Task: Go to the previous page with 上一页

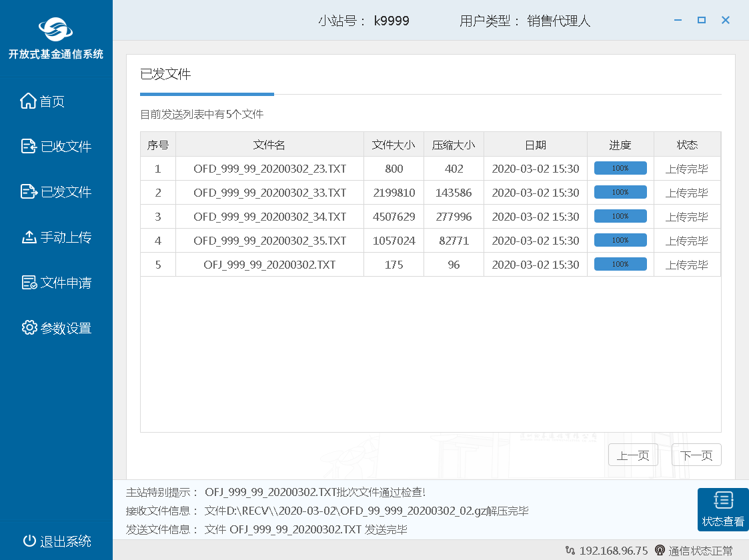Action: coord(633,455)
